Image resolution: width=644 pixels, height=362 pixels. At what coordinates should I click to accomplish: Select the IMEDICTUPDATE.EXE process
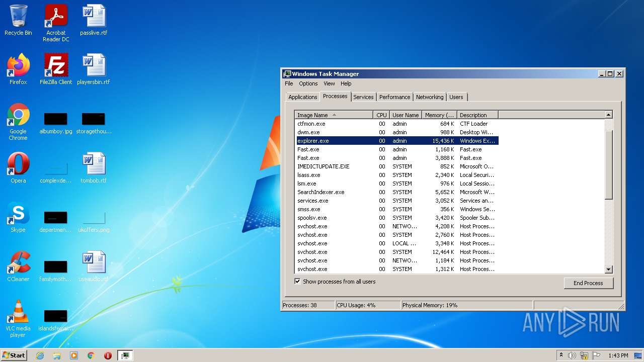(397, 166)
